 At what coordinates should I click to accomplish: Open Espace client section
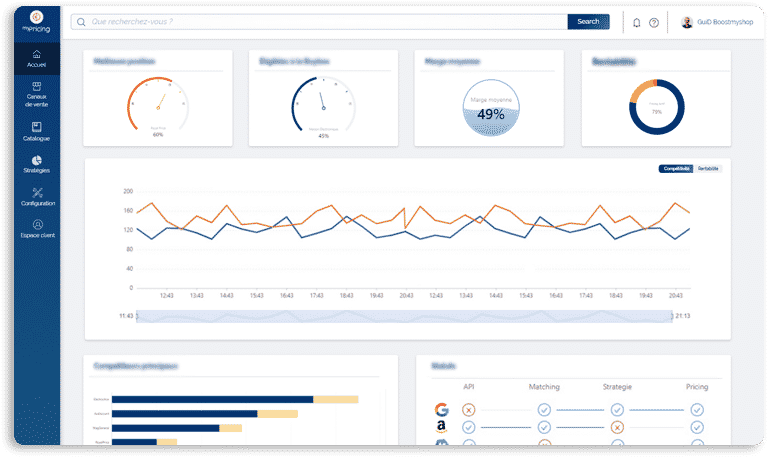point(38,229)
